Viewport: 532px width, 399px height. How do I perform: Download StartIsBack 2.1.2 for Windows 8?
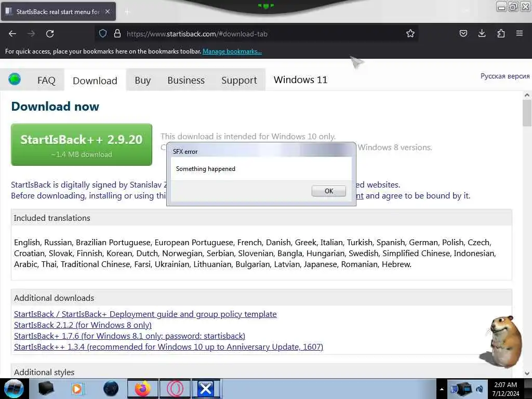(x=83, y=325)
